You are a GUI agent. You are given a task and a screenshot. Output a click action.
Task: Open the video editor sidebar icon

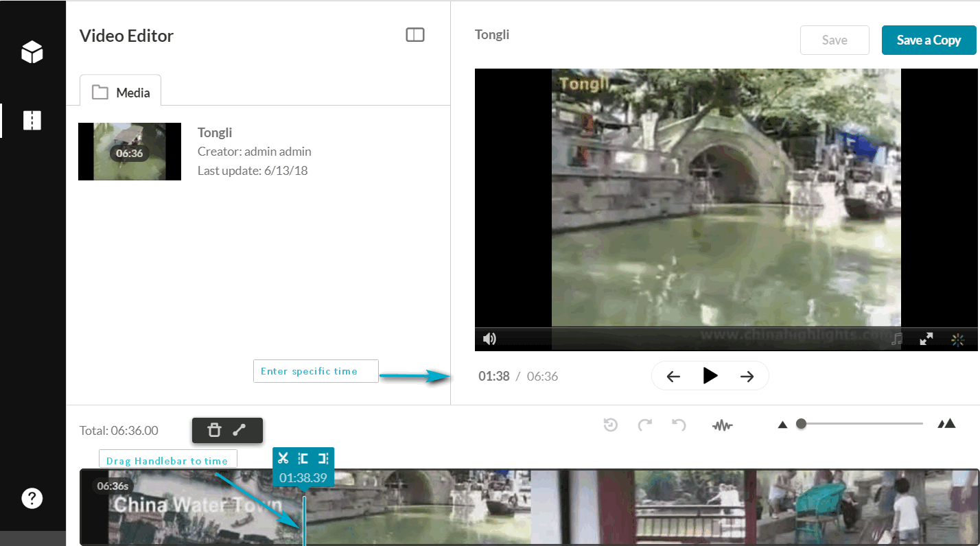(x=32, y=120)
